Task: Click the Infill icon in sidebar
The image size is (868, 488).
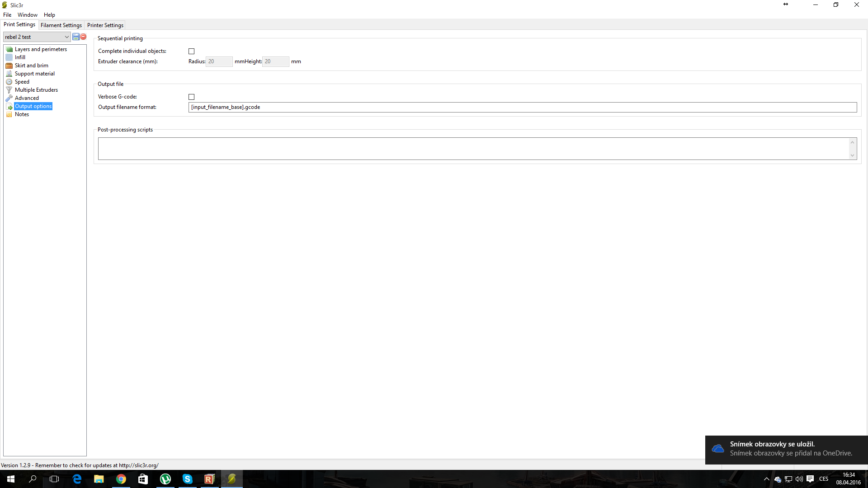Action: point(9,57)
